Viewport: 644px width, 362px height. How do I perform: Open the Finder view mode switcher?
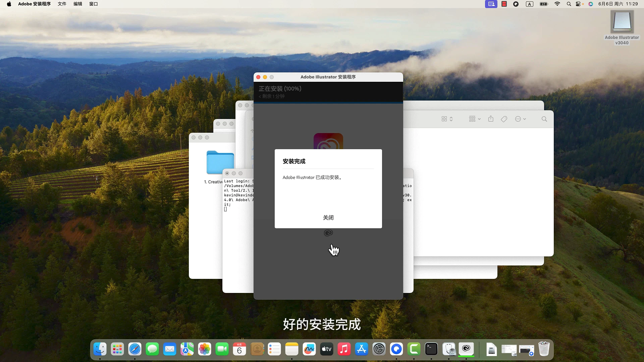pos(447,119)
